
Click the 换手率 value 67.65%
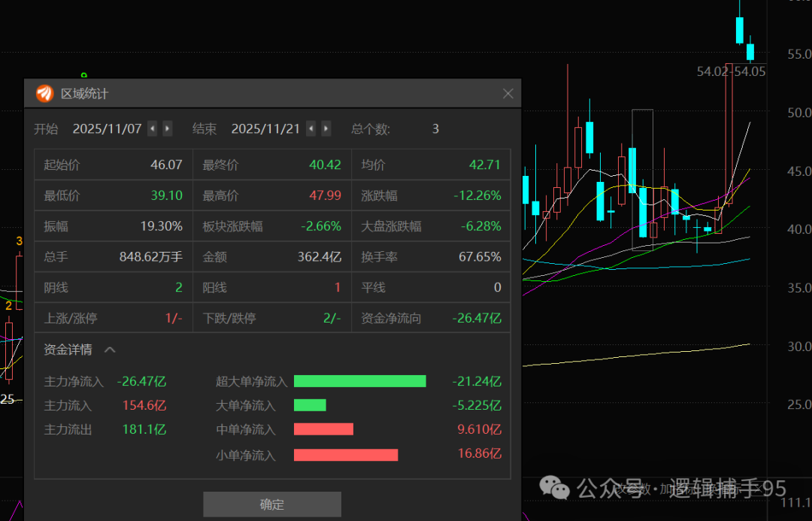[x=480, y=257]
